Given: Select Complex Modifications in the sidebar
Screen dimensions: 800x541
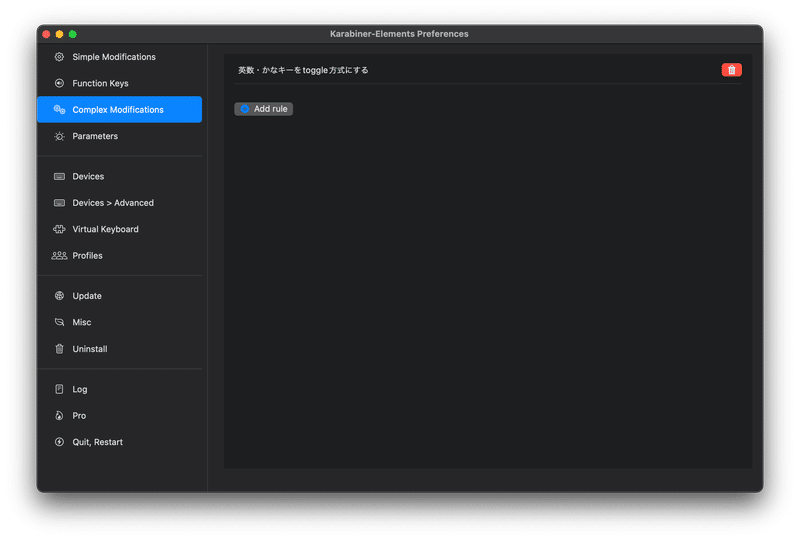Looking at the screenshot, I should [x=119, y=110].
